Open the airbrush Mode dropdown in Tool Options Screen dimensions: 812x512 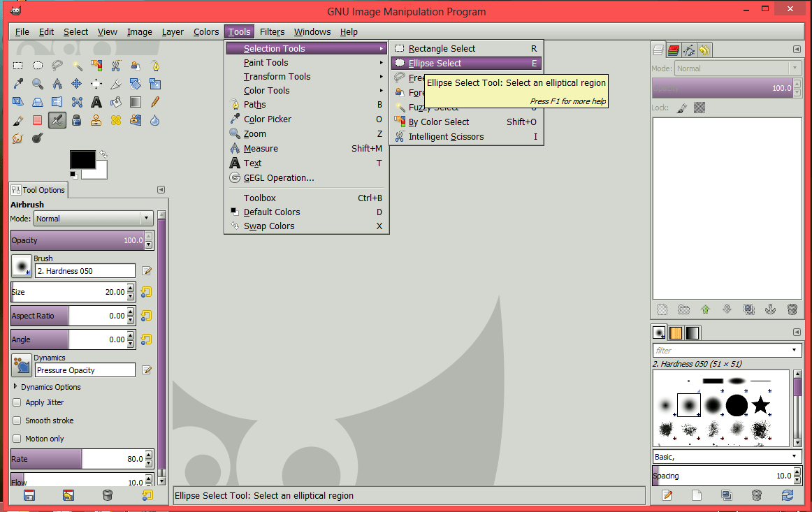[x=94, y=219]
